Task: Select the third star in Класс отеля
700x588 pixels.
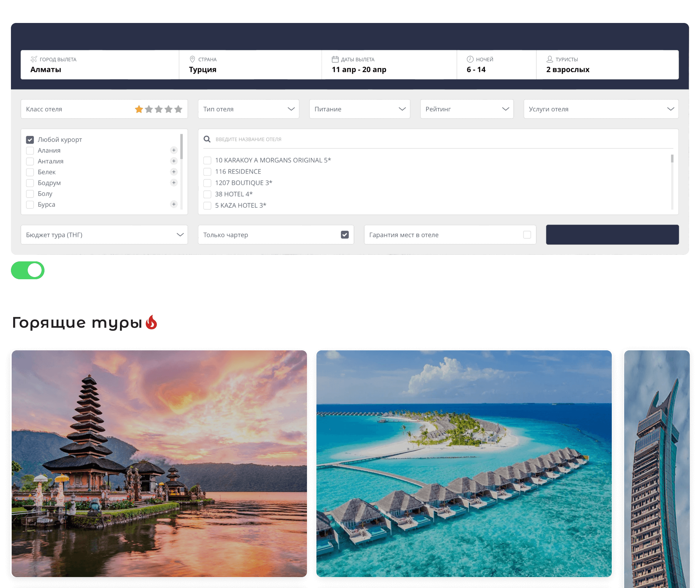Action: click(159, 109)
